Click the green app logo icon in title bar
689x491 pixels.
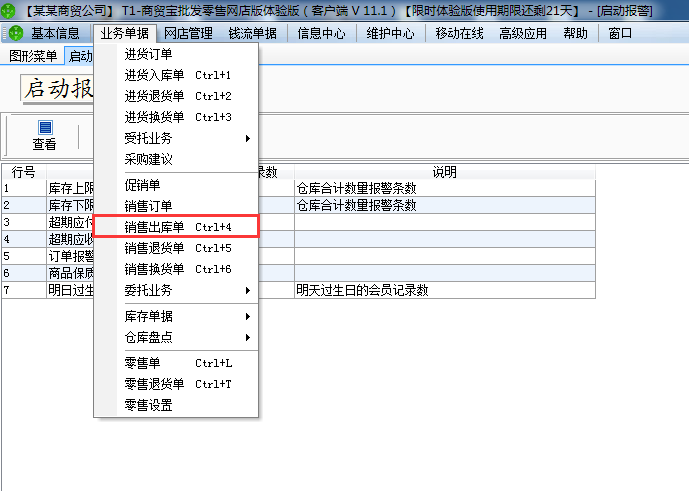pyautogui.click(x=8, y=10)
